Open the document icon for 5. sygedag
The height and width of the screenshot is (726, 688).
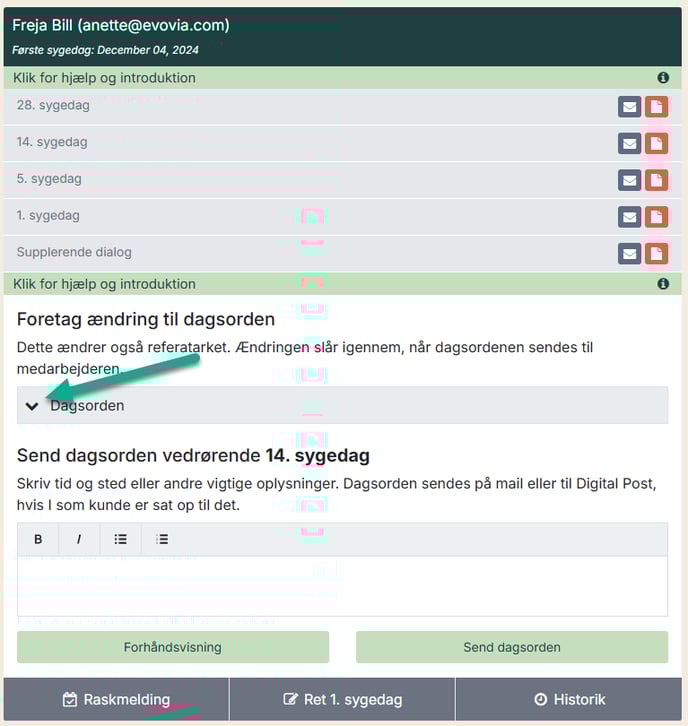tap(656, 180)
